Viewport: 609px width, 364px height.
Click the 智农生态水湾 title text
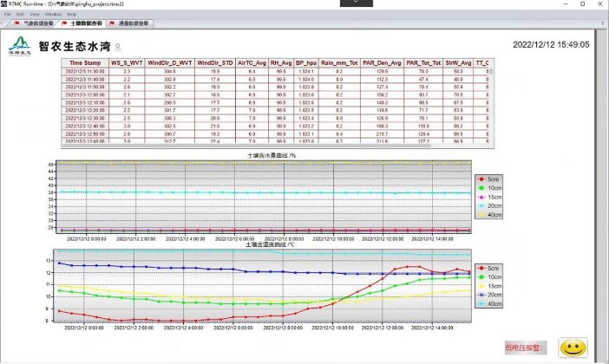(75, 47)
